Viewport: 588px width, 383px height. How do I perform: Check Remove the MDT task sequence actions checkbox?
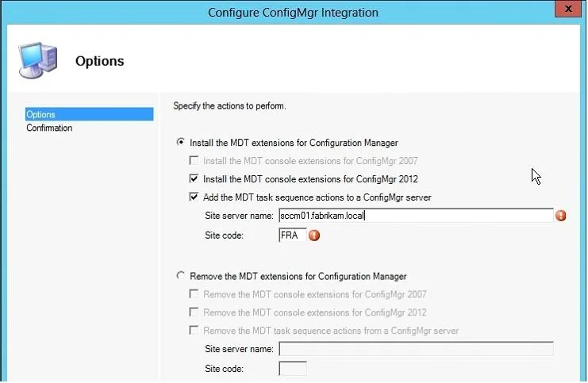(194, 330)
